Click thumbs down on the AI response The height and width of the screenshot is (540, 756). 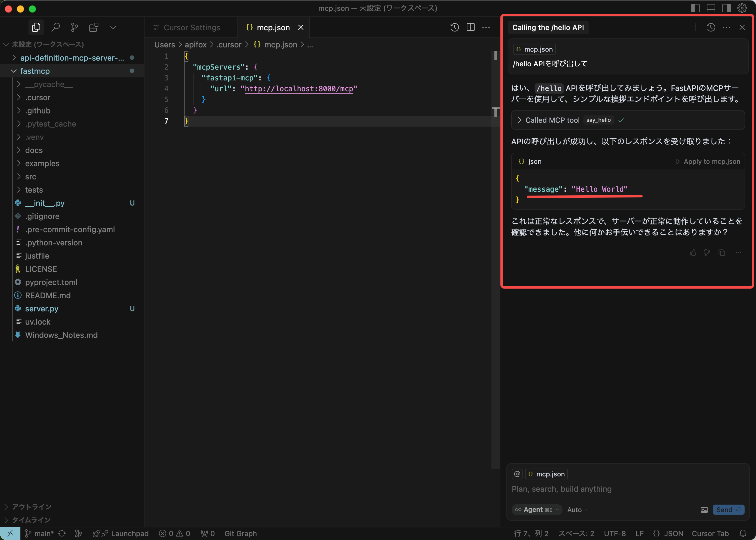pyautogui.click(x=707, y=253)
